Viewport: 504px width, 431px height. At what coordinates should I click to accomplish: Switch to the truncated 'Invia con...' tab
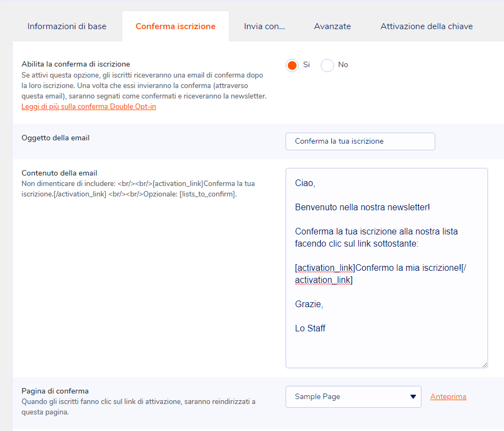[264, 26]
